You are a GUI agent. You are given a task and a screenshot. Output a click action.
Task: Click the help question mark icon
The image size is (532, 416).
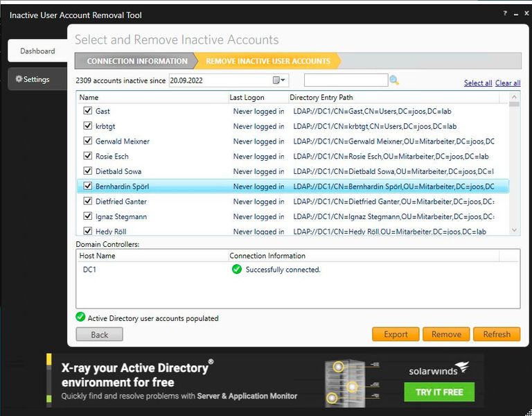505,13
